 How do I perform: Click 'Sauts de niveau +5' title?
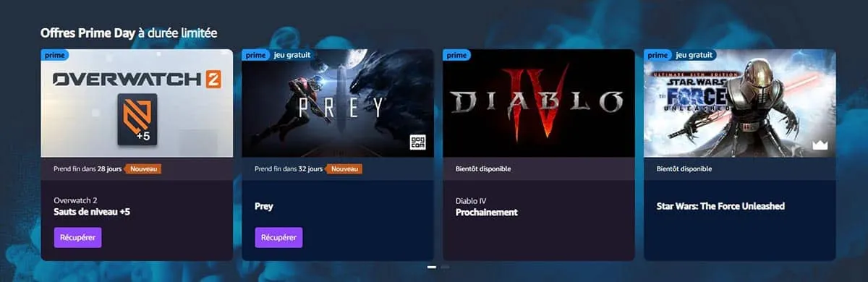(92, 213)
